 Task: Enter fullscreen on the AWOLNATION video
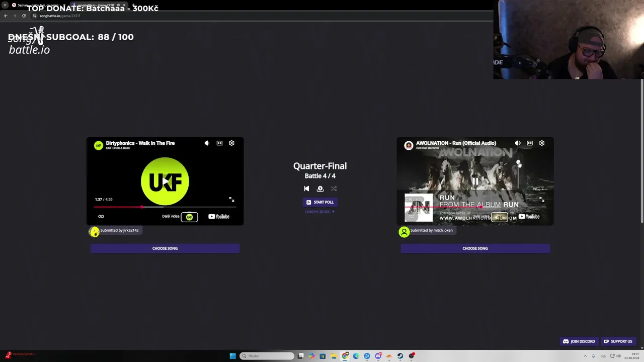click(542, 200)
